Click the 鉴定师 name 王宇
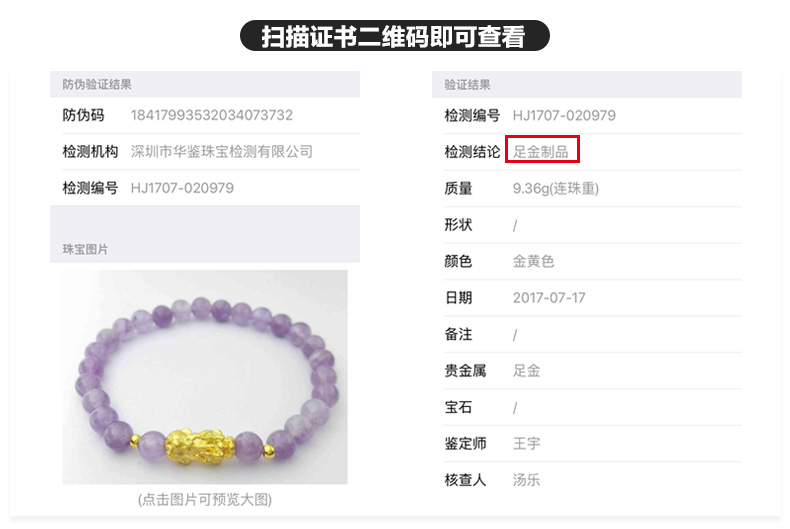This screenshot has height=529, width=790. tap(526, 443)
